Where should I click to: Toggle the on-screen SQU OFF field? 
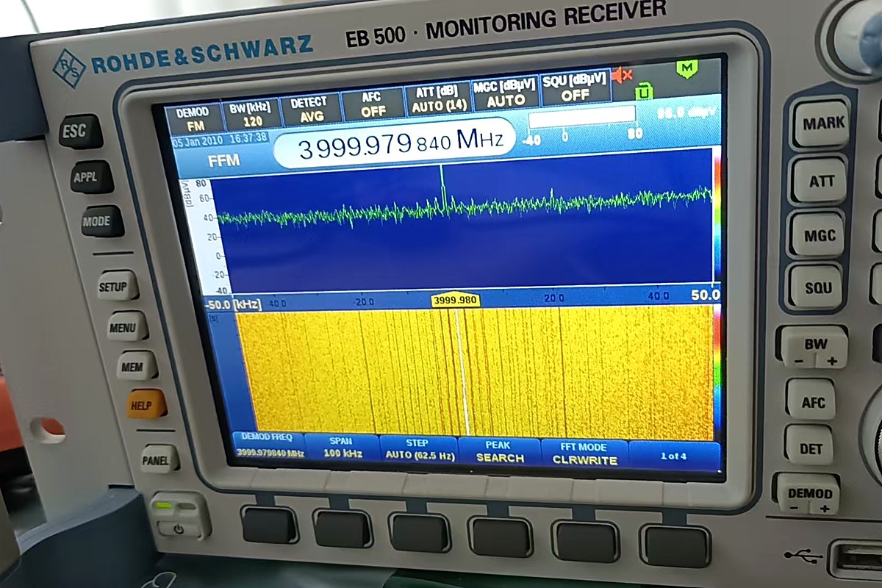tap(576, 88)
